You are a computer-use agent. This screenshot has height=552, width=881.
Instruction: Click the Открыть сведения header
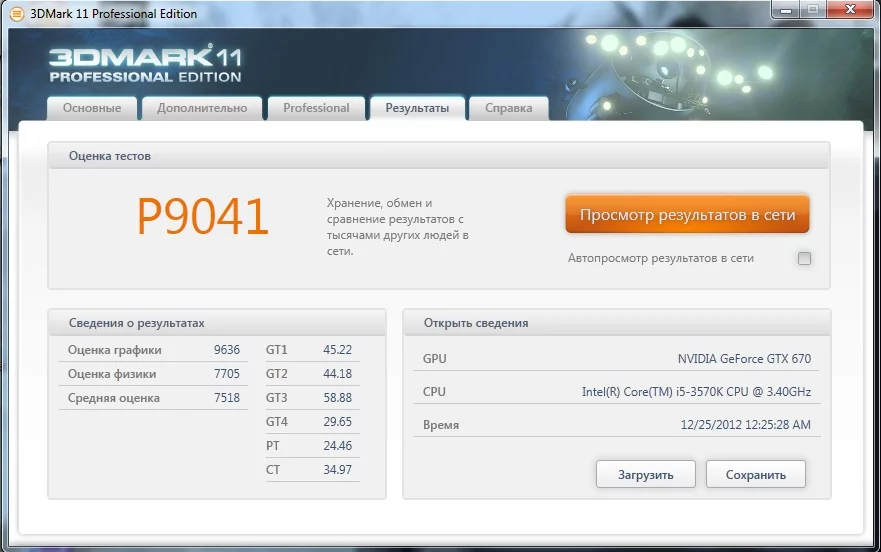pyautogui.click(x=617, y=323)
